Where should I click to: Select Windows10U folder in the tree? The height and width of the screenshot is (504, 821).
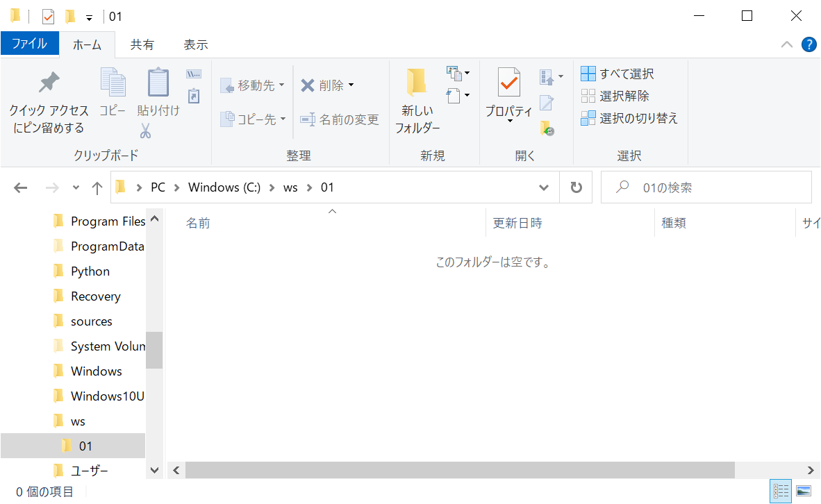[x=99, y=396]
